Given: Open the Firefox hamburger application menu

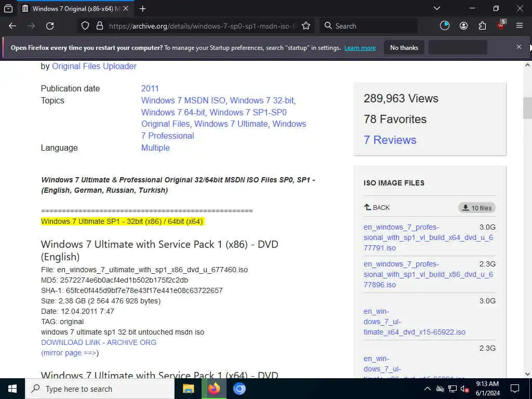Looking at the screenshot, I should pyautogui.click(x=519, y=26).
